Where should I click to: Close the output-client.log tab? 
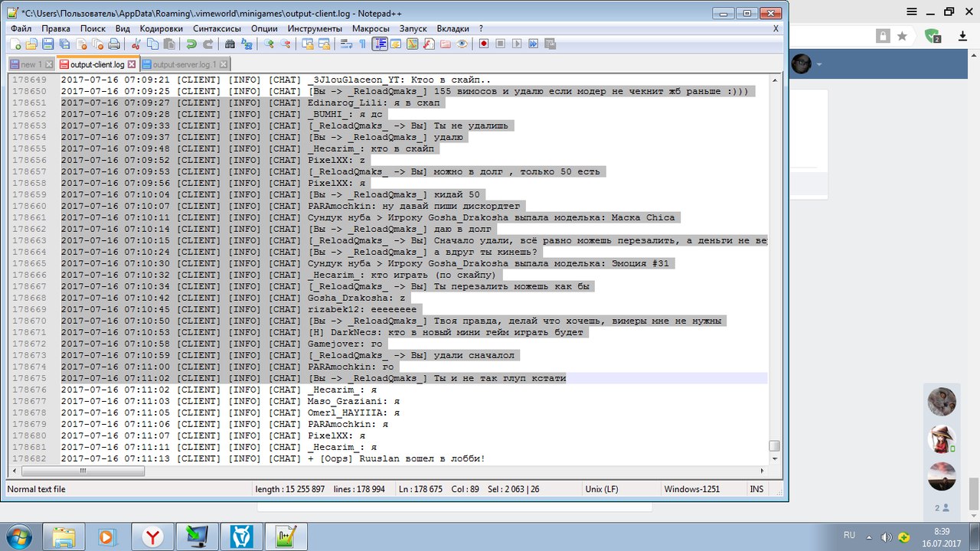(x=131, y=65)
